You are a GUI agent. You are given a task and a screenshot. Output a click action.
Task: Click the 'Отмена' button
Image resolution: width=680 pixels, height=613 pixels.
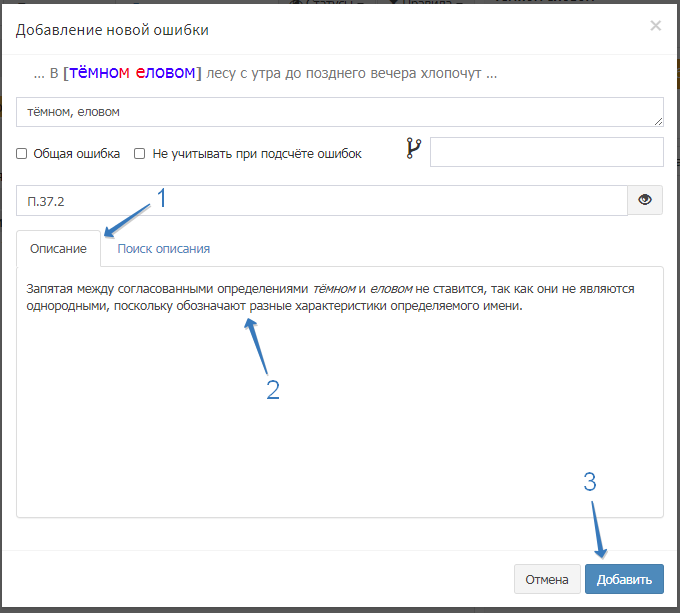coord(546,579)
